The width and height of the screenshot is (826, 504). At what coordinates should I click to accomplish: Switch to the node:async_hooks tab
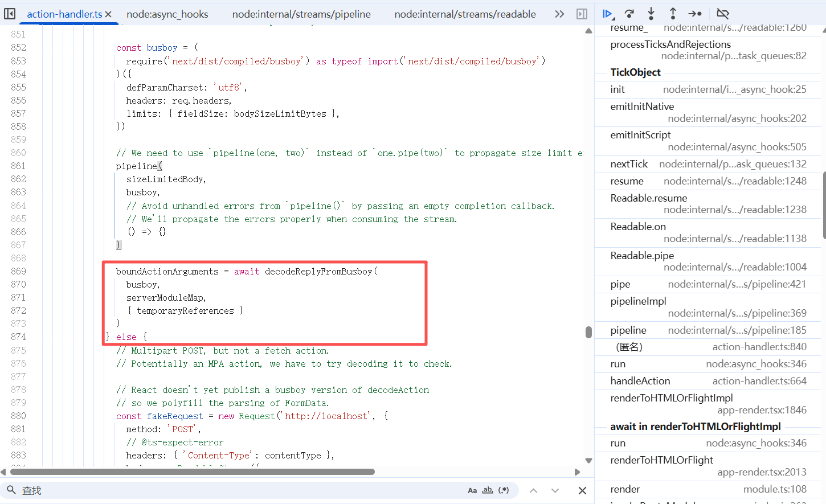[167, 14]
